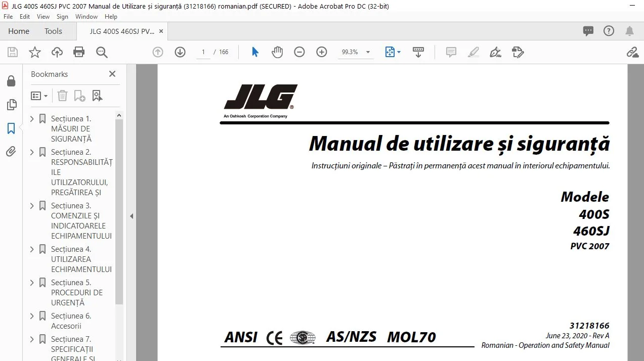Open the bookmarks options dropdown menu

[39, 96]
